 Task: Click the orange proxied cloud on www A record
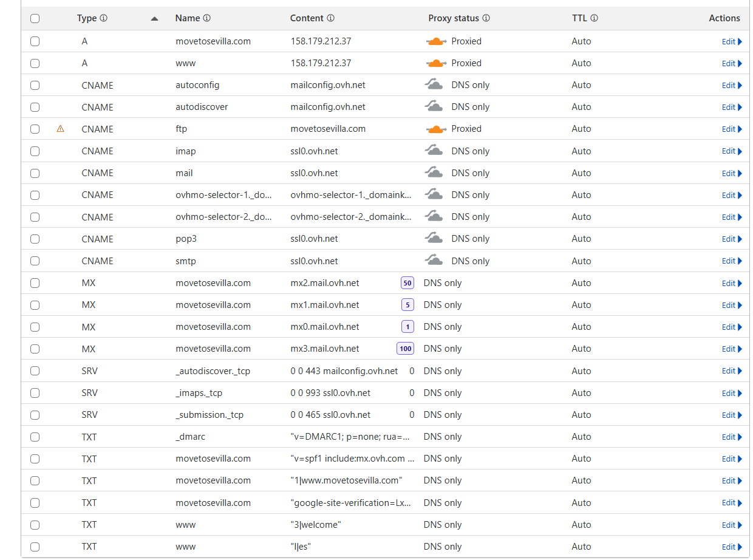click(436, 63)
